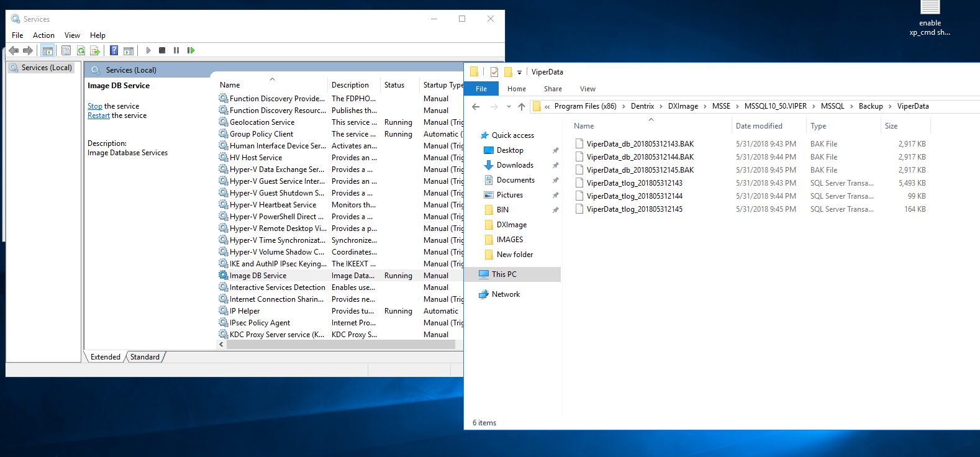Image resolution: width=980 pixels, height=457 pixels.
Task: Open the blue Help icon in Services toolbar
Action: pos(114,50)
